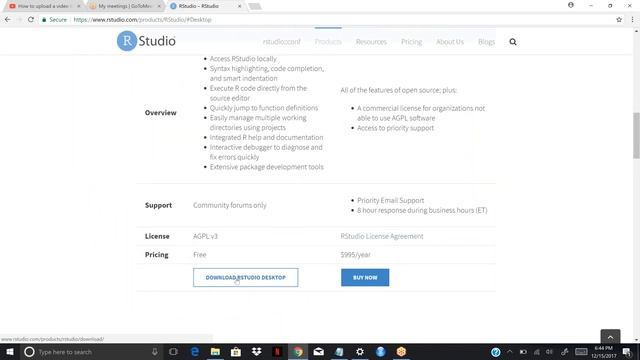Click Download RStudio Desktop button
This screenshot has width=640, height=360.
246,278
